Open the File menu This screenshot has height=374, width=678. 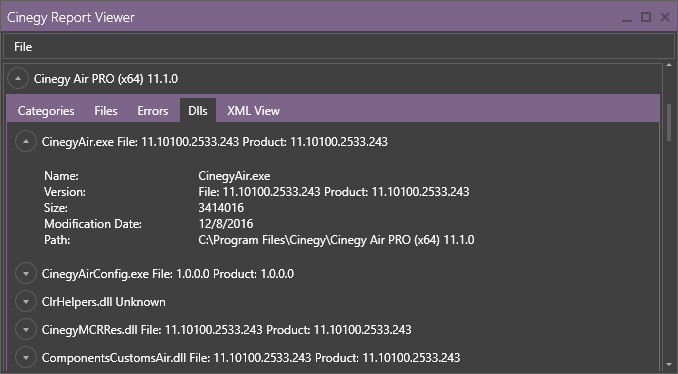click(x=23, y=47)
